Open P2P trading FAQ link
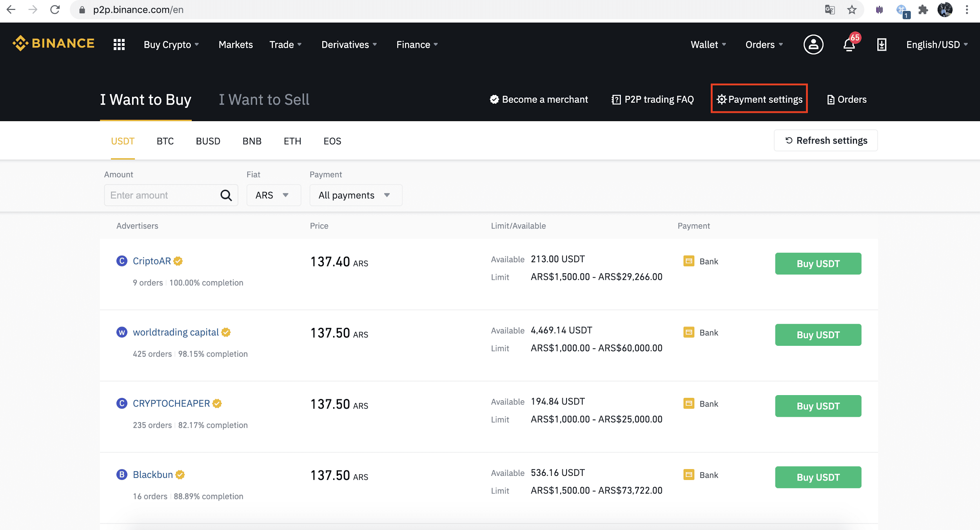Viewport: 980px width, 530px height. [653, 100]
